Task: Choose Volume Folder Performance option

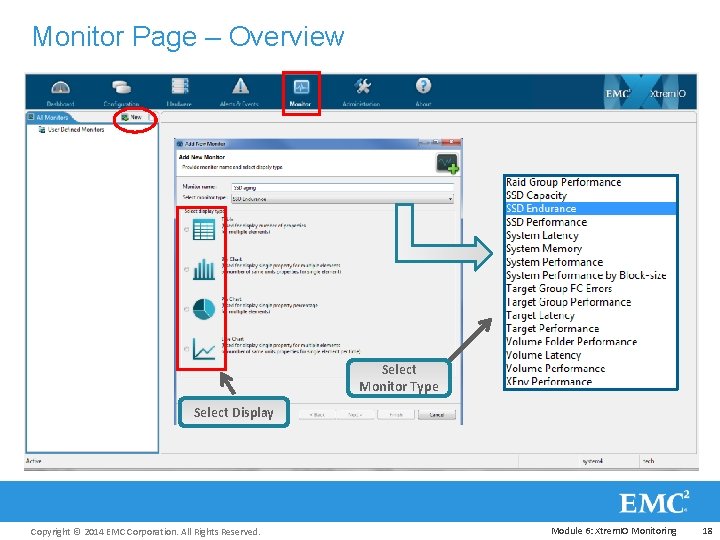Action: (x=571, y=342)
